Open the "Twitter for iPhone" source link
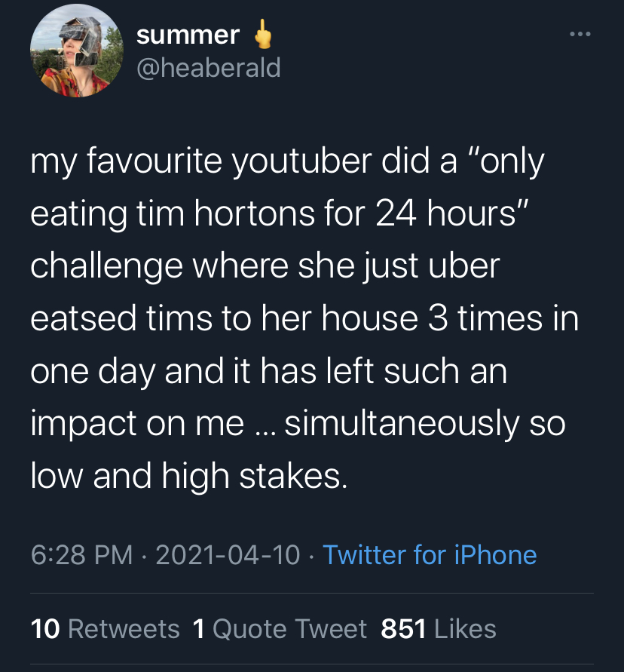The height and width of the screenshot is (672, 624). pos(430,555)
